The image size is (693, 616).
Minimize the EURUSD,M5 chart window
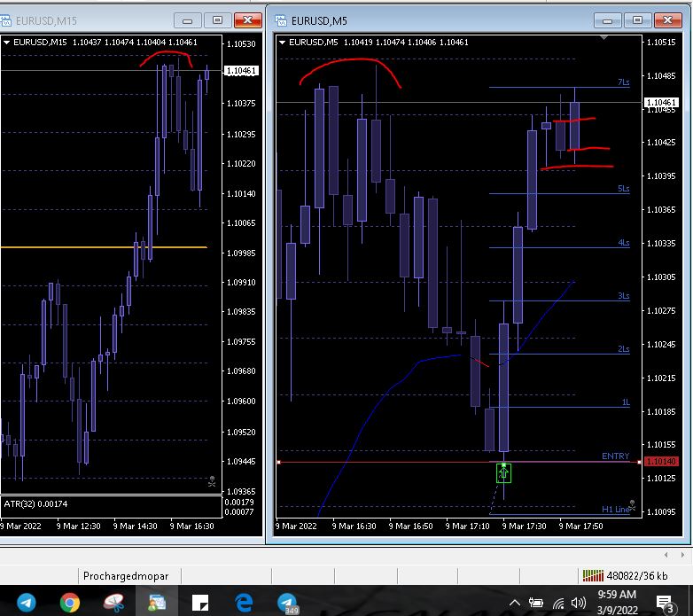[607, 20]
